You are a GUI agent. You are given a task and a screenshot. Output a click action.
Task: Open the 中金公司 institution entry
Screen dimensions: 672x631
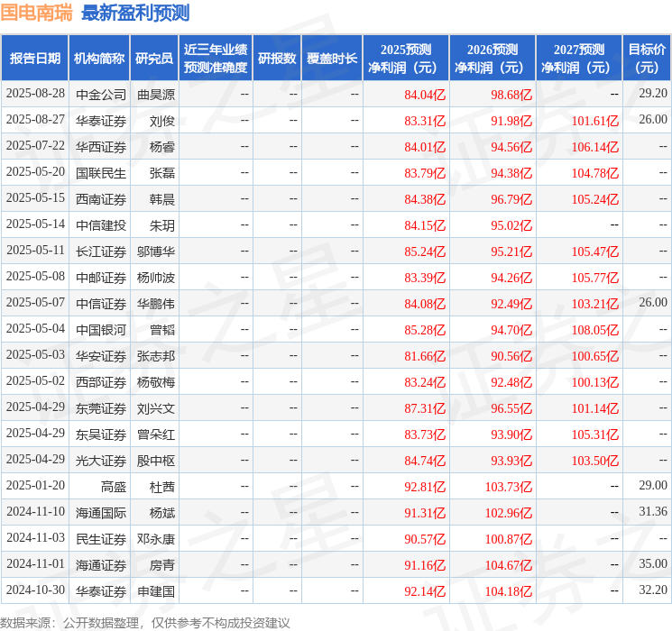point(101,94)
